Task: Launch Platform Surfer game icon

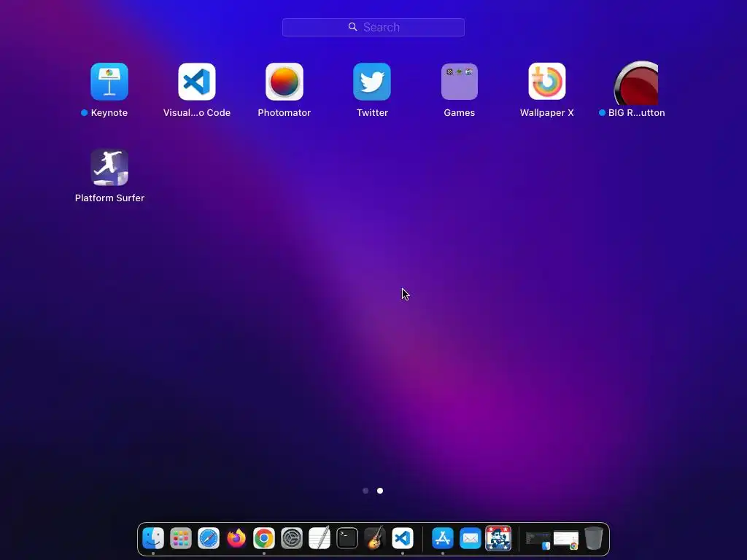Action: 109,167
